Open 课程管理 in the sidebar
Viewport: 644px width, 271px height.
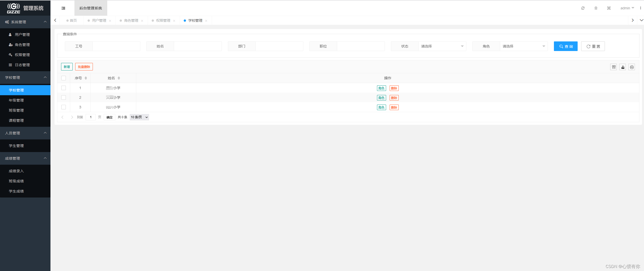click(25, 120)
